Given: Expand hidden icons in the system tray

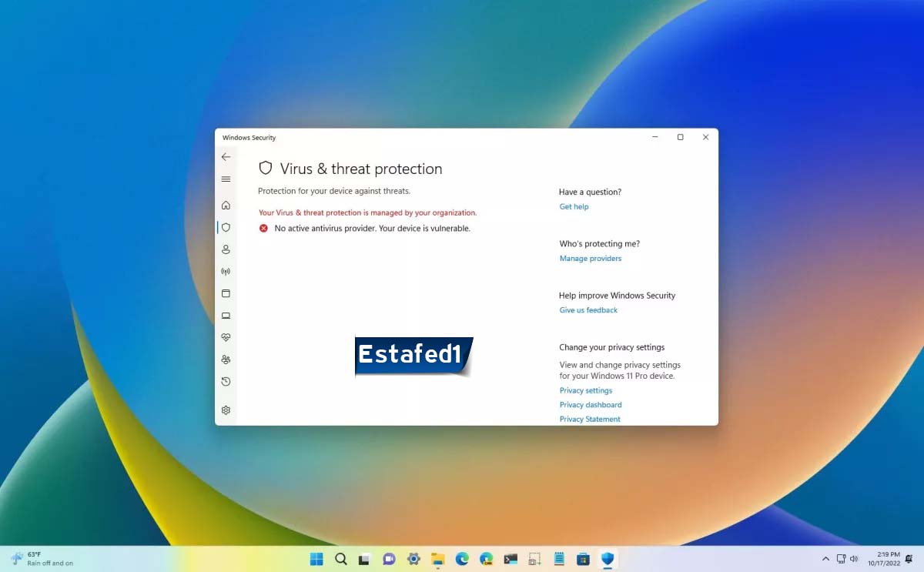Looking at the screenshot, I should (x=825, y=558).
